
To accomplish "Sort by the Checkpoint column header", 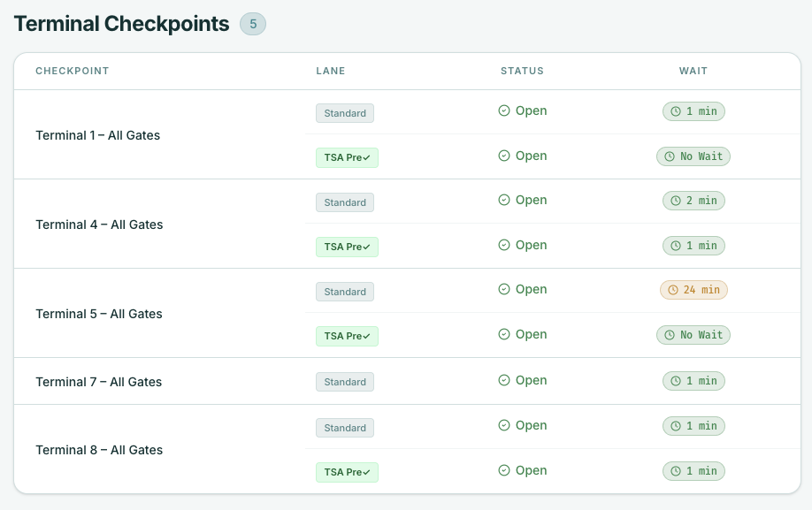I will point(72,71).
